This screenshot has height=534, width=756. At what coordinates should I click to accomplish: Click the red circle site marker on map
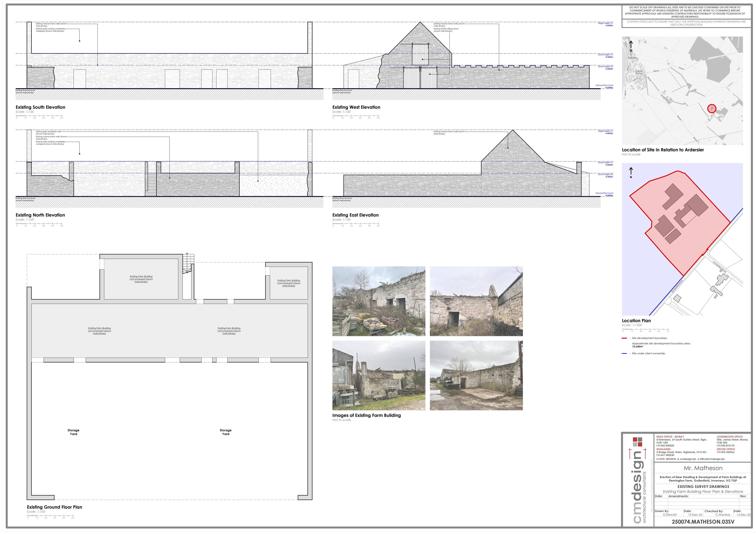[712, 108]
